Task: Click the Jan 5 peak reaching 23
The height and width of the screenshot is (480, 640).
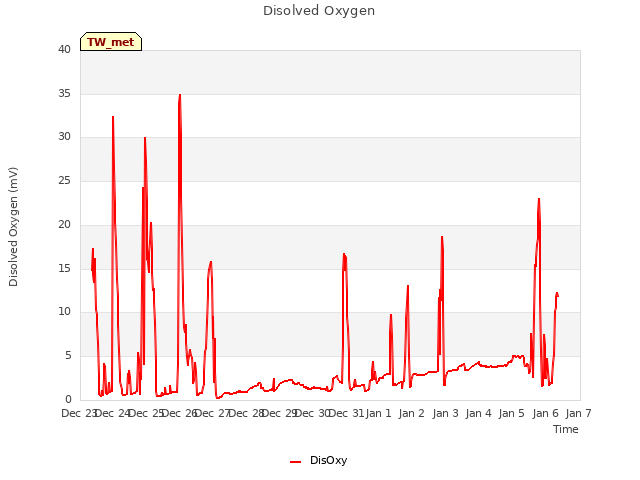Action: (x=539, y=199)
